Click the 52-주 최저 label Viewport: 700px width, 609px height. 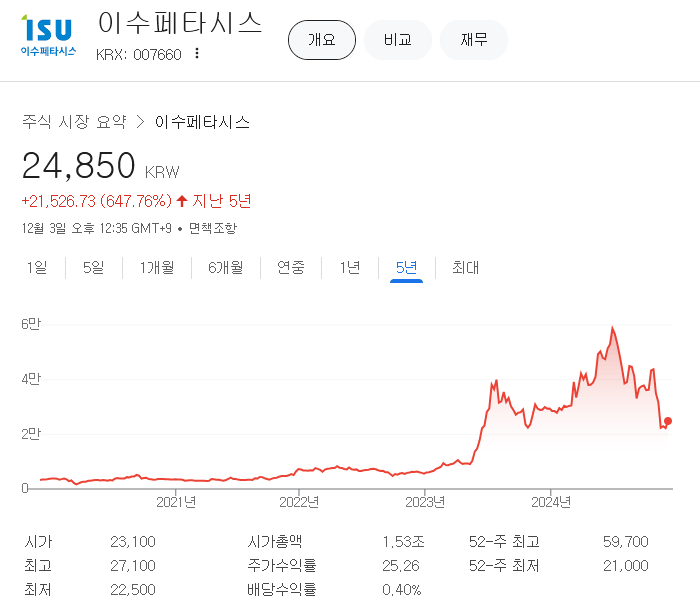coord(504,566)
